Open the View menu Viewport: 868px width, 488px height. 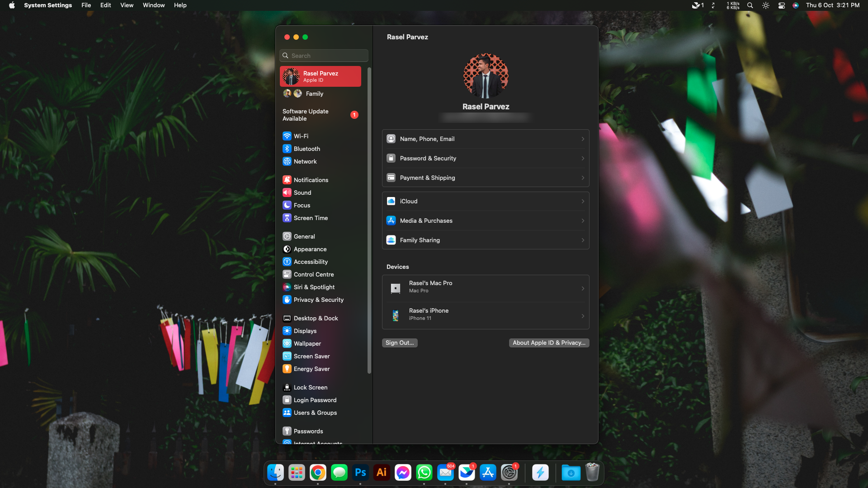coord(127,5)
